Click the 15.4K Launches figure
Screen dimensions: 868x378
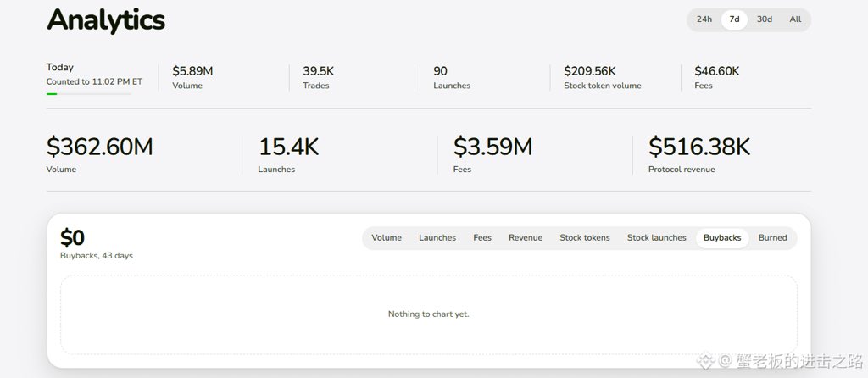tap(288, 147)
